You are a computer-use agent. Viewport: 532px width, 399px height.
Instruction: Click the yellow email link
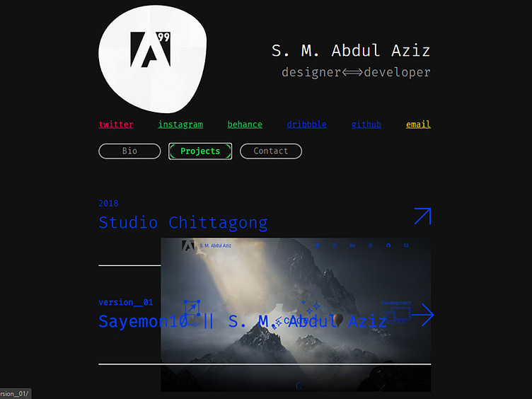click(418, 125)
